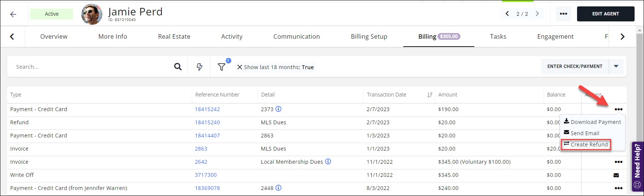The image size is (644, 196).
Task: Open reference number 18415242 link
Action: 207,109
